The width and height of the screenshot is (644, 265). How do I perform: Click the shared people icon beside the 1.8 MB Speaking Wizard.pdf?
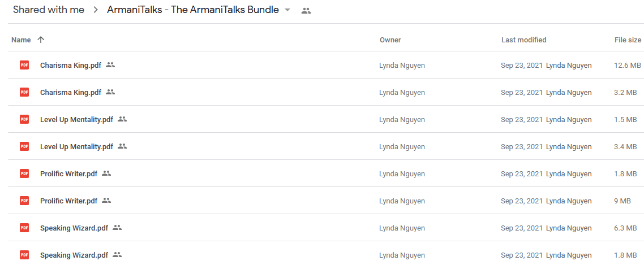117,254
